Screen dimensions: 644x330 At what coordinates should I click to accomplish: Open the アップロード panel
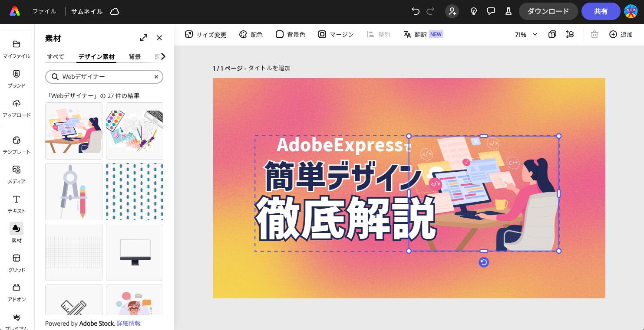[17, 107]
